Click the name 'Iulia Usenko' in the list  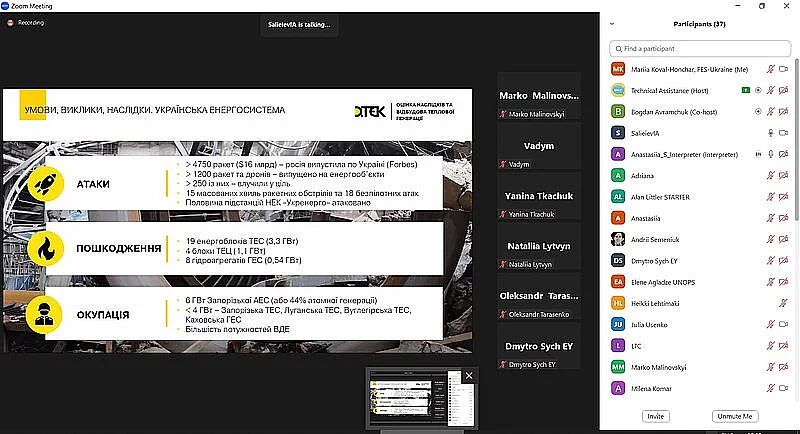coord(649,325)
